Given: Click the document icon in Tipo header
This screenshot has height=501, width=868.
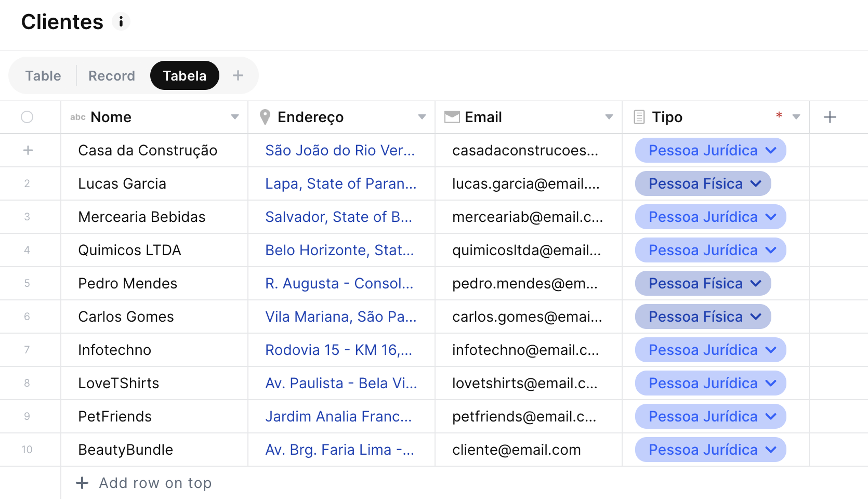Looking at the screenshot, I should (x=639, y=117).
